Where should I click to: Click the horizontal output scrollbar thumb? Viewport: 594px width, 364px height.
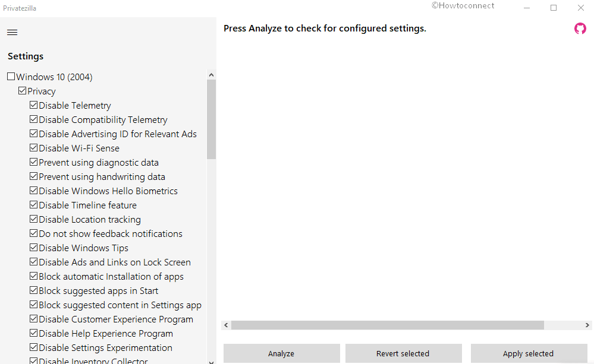pos(387,325)
